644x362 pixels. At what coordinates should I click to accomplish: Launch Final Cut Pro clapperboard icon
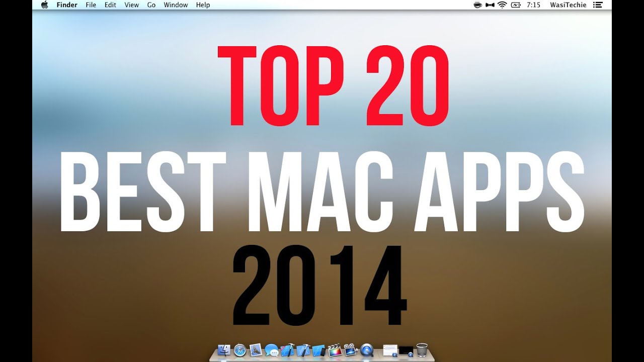pyautogui.click(x=335, y=350)
